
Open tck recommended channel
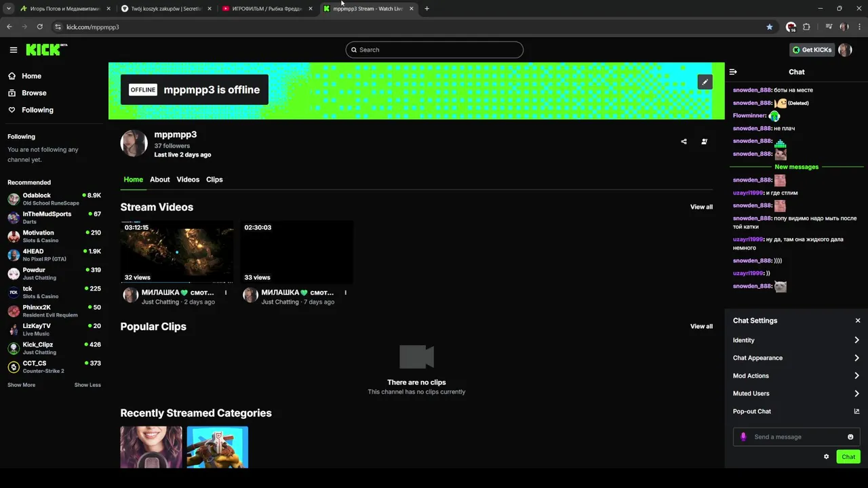coord(54,292)
